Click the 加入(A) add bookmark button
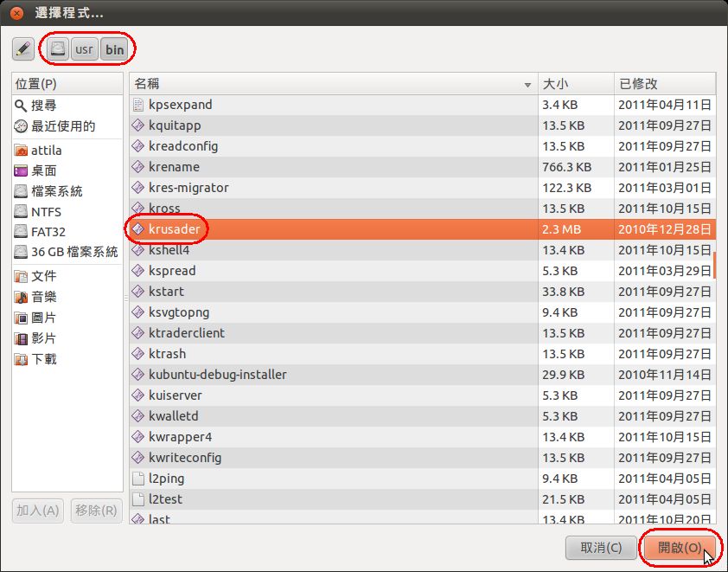Screen dimensions: 728x572 click(37, 511)
